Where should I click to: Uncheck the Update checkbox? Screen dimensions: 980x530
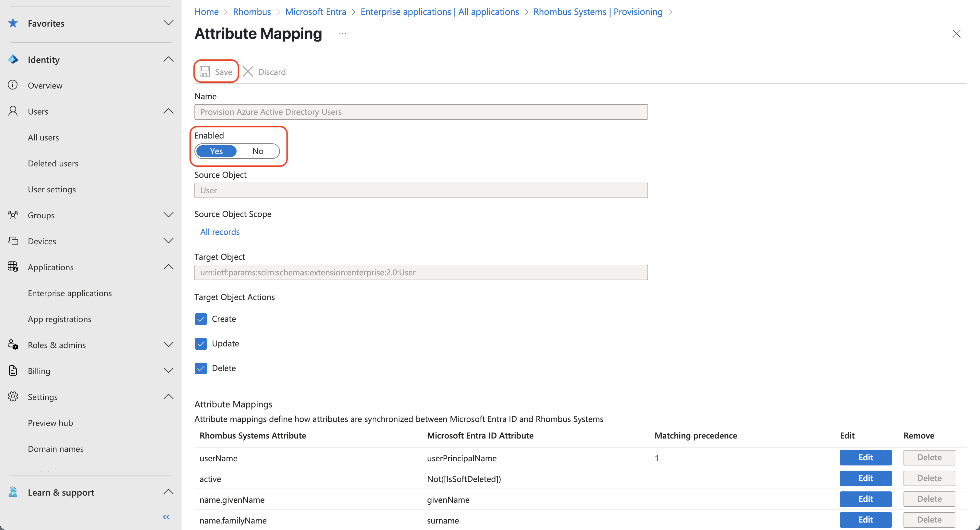tap(201, 343)
